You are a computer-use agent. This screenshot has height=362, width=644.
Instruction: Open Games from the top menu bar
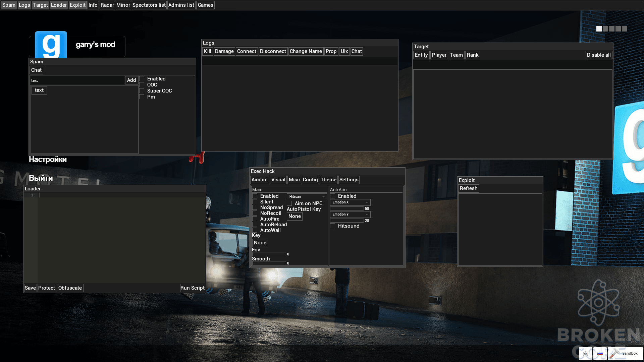point(205,5)
